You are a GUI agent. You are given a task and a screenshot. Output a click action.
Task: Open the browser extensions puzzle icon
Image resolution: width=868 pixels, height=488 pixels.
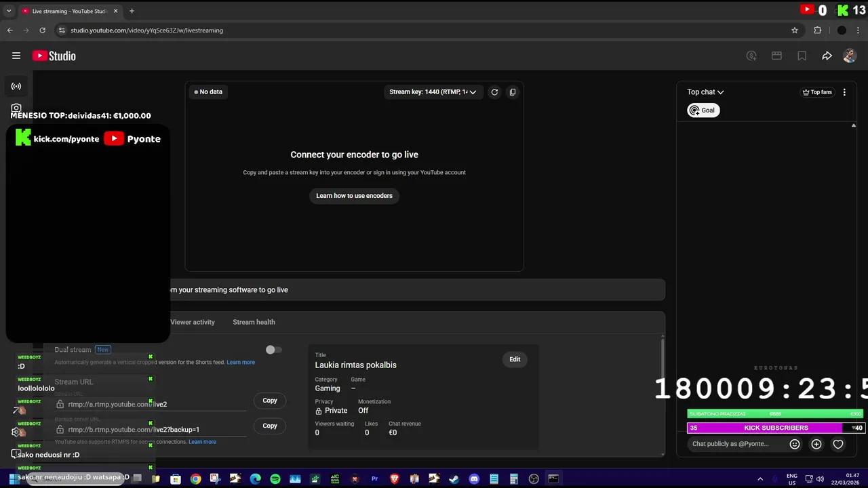pos(817,30)
